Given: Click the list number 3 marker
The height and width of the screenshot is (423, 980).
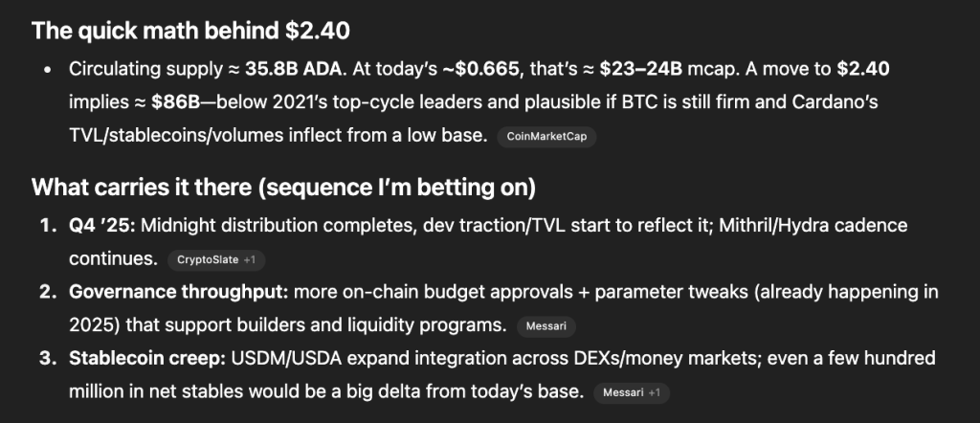Looking at the screenshot, I should click(x=47, y=358).
